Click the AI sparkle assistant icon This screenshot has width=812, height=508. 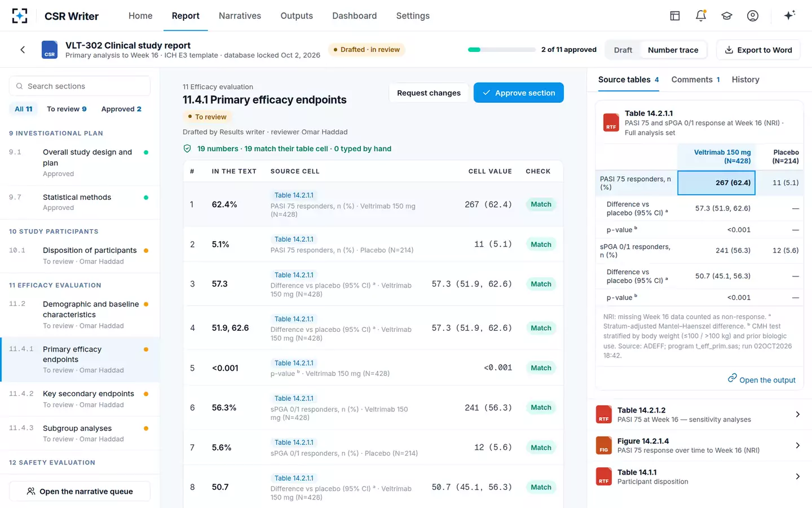pyautogui.click(x=789, y=15)
